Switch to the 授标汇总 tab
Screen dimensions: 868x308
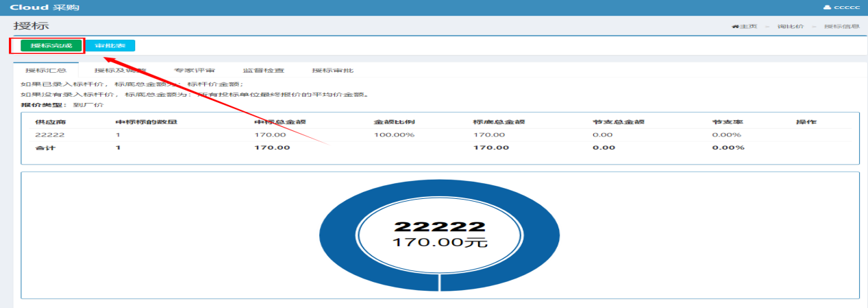click(46, 70)
